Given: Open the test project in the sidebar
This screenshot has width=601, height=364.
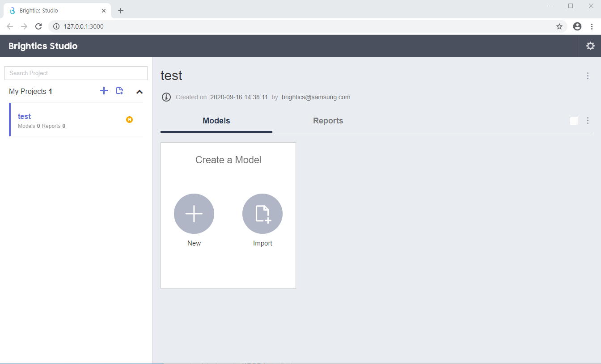Looking at the screenshot, I should point(76,119).
